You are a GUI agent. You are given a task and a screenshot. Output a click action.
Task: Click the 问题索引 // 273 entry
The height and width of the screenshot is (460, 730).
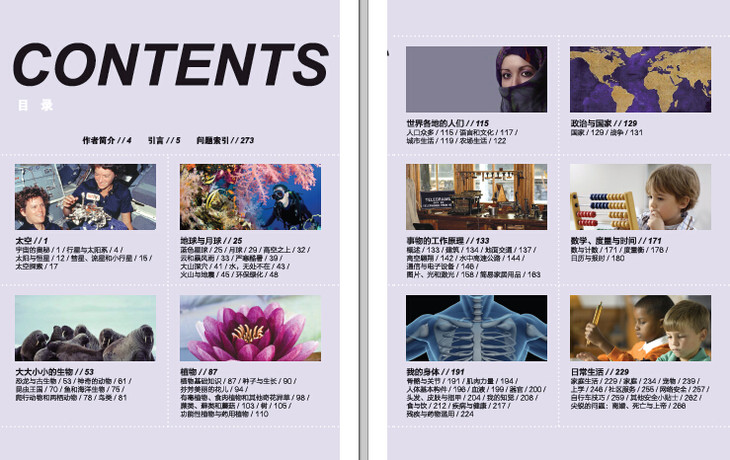point(225,141)
